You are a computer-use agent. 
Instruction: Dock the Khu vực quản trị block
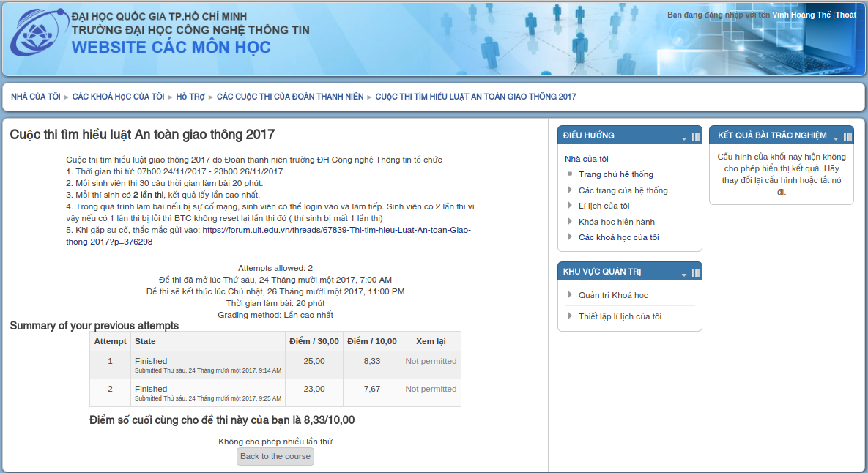tap(696, 273)
